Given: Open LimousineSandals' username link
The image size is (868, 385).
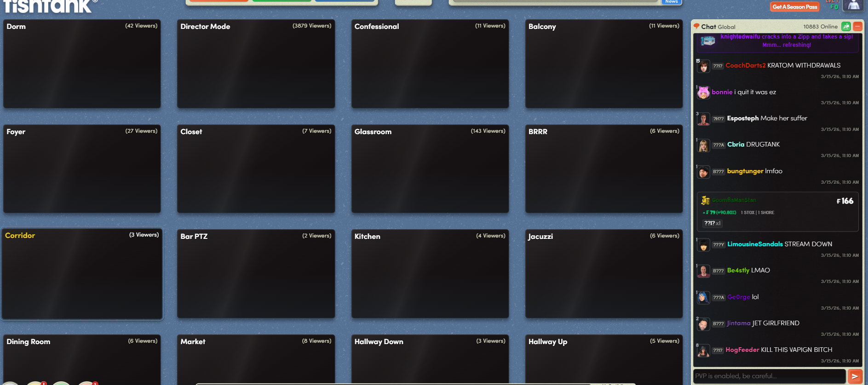Looking at the screenshot, I should 755,244.
